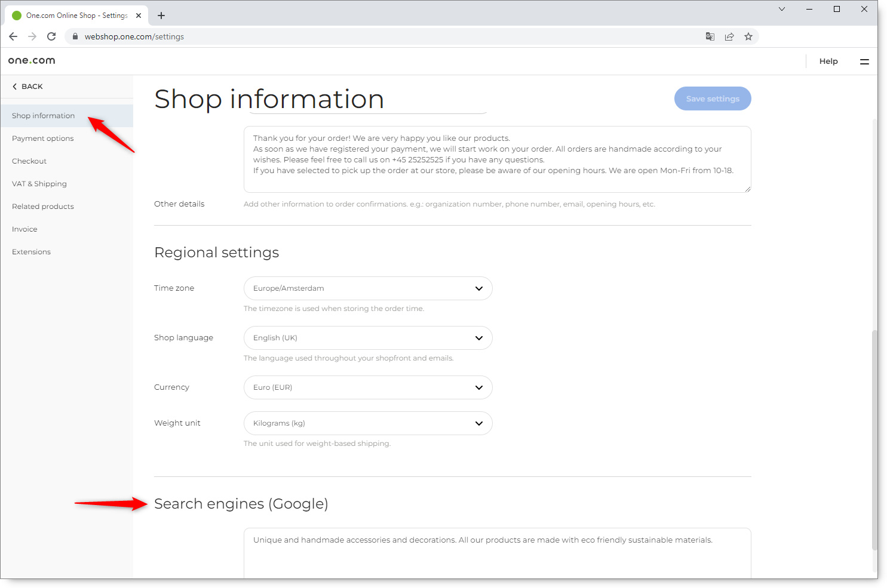Image resolution: width=887 pixels, height=588 pixels.
Task: Click inside the Other details text area
Action: pyautogui.click(x=498, y=159)
